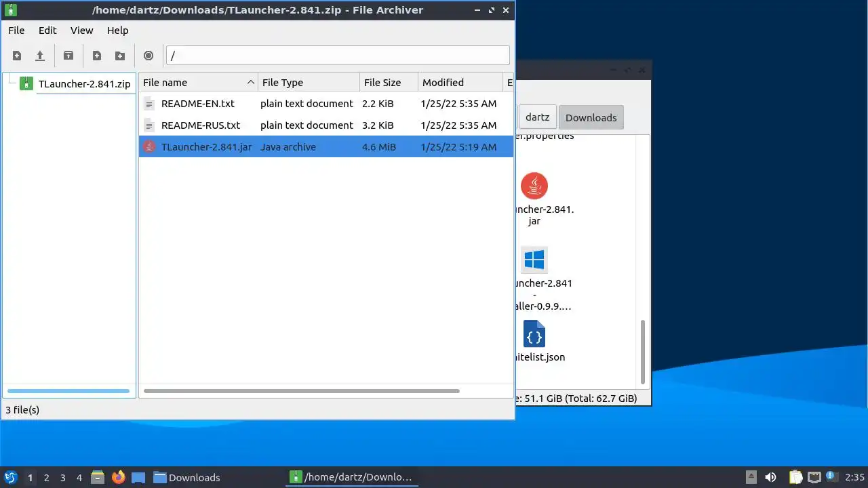This screenshot has width=868, height=488.
Task: Switch to workspace 2 in the pager
Action: click(x=46, y=478)
